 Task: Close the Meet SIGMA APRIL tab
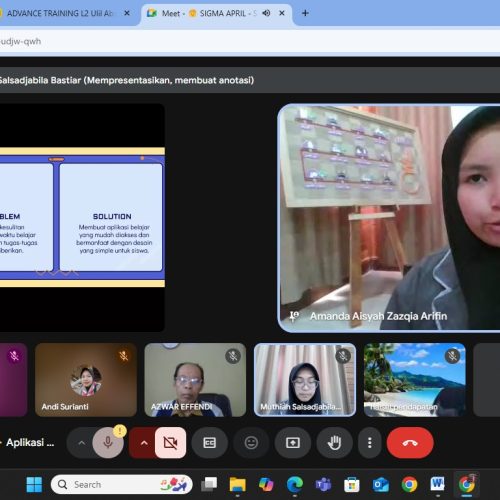pos(282,13)
